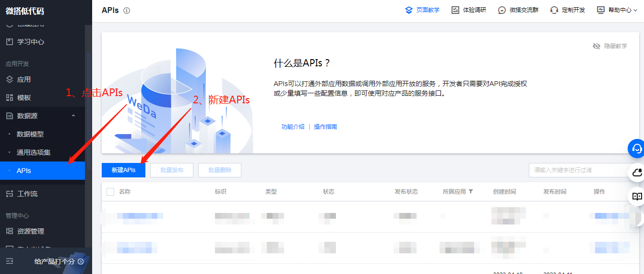Click the 批量删除 button
This screenshot has height=274, width=644.
pyautogui.click(x=220, y=170)
